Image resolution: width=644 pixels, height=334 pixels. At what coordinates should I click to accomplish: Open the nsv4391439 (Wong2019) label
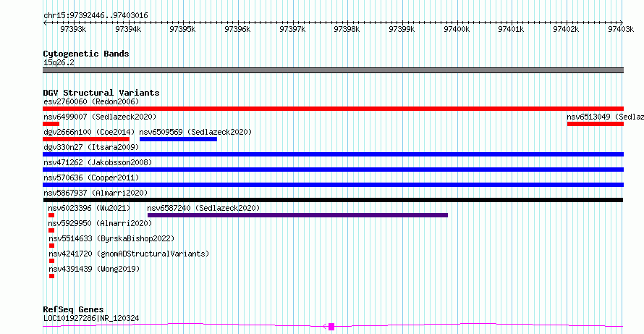click(x=94, y=269)
